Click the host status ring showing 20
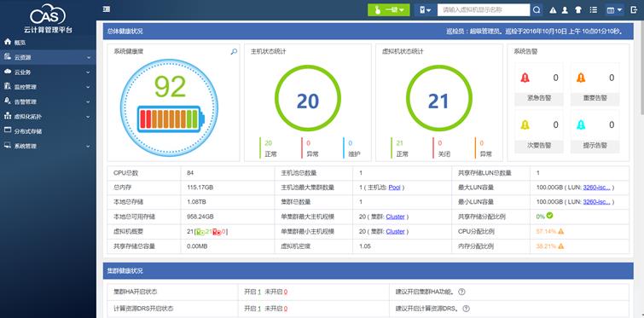This screenshot has width=644, height=318. [x=308, y=99]
